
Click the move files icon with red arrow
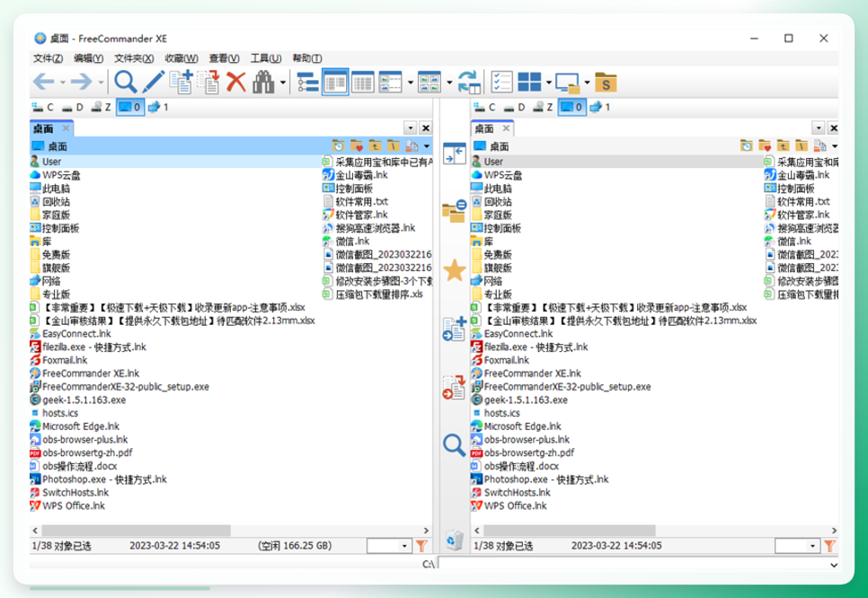pyautogui.click(x=208, y=83)
